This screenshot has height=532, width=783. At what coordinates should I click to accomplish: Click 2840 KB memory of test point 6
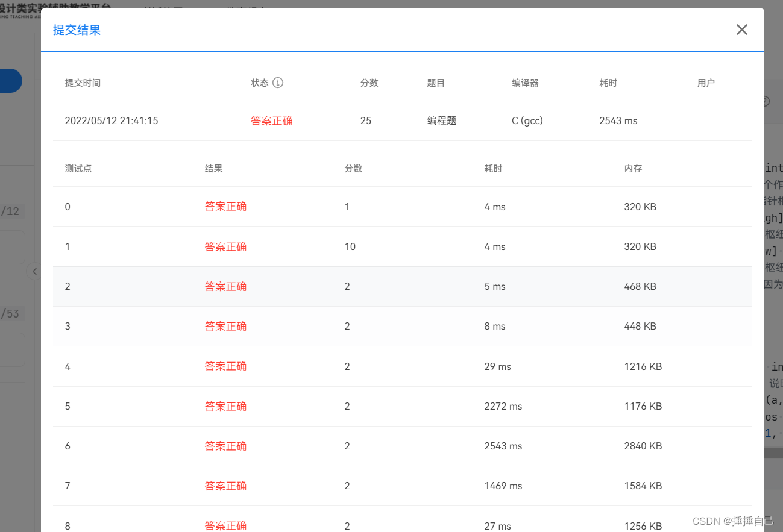click(x=643, y=446)
